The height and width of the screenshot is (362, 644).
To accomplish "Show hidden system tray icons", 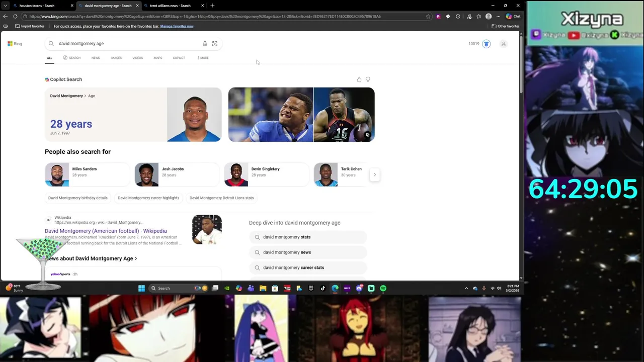I will [466, 288].
